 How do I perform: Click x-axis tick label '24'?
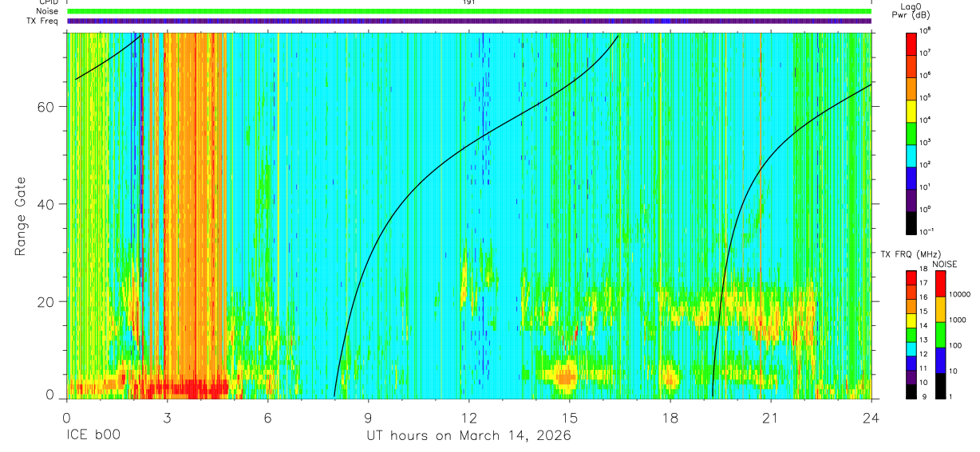click(x=871, y=417)
